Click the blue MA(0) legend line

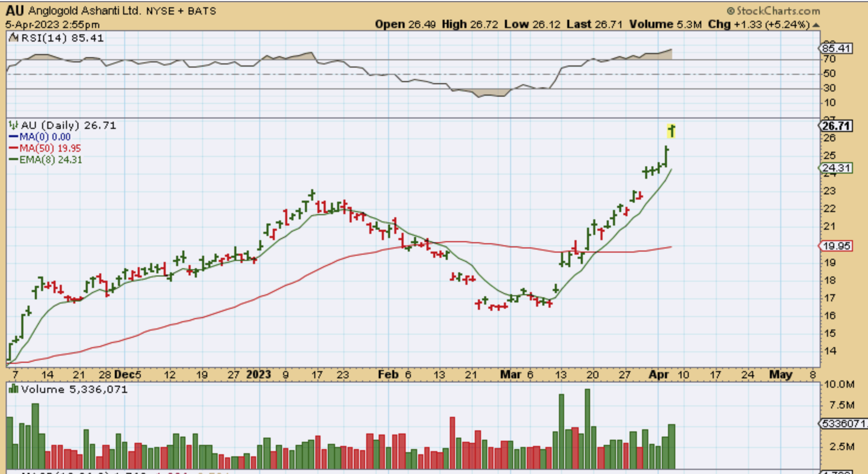click(x=14, y=137)
